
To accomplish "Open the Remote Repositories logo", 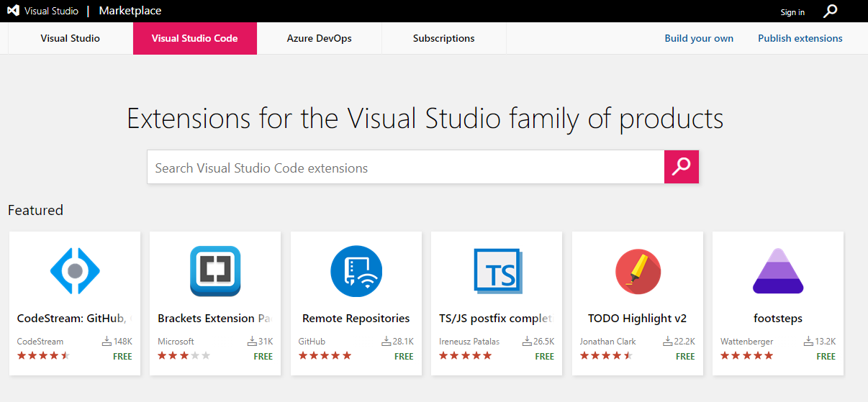I will (x=356, y=270).
